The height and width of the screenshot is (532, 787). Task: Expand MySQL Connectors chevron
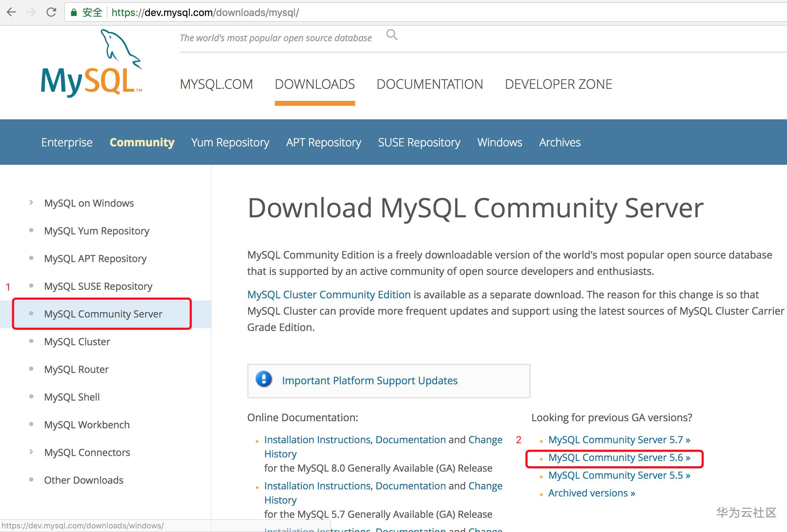click(31, 452)
